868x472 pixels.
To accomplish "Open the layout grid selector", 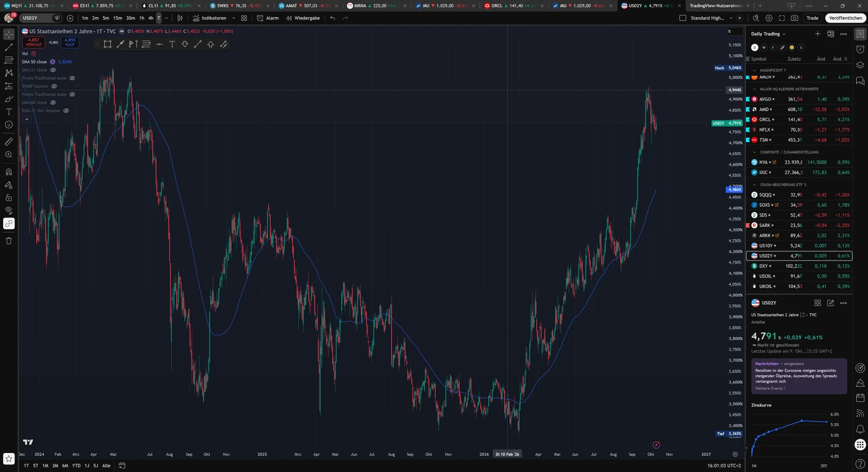I will pos(244,18).
